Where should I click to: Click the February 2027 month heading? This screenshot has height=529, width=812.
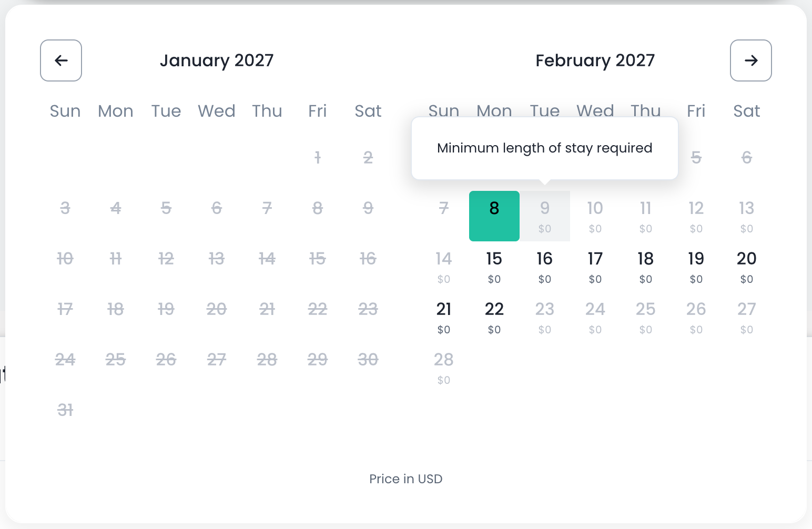(595, 60)
